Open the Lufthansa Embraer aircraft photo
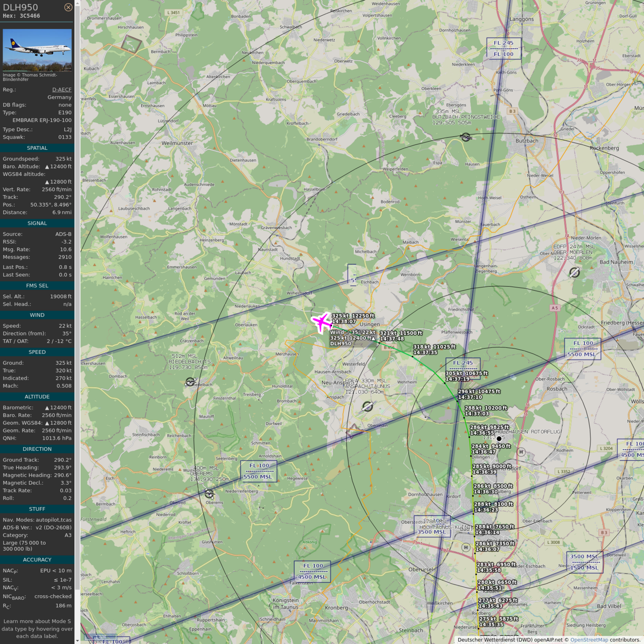This screenshot has height=644, width=644. 37,50
